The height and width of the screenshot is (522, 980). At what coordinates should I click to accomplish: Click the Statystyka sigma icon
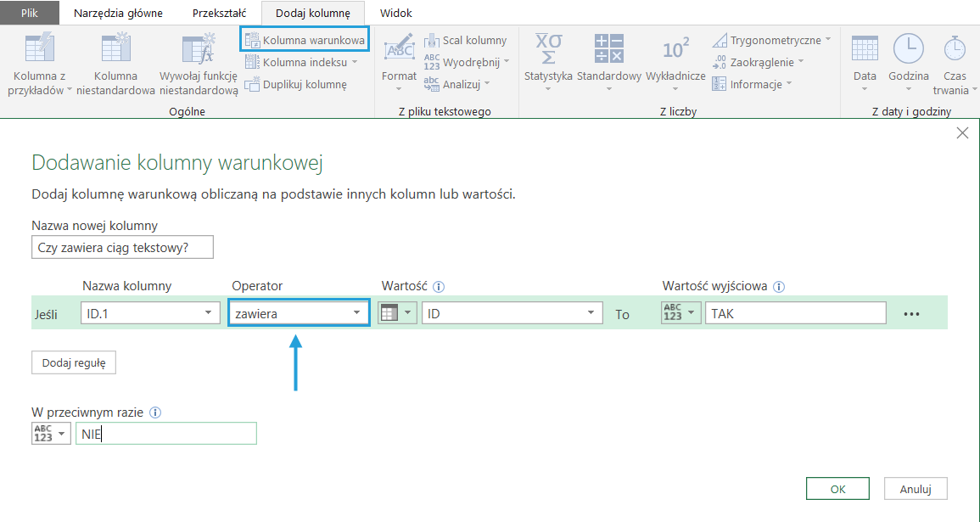[x=548, y=49]
